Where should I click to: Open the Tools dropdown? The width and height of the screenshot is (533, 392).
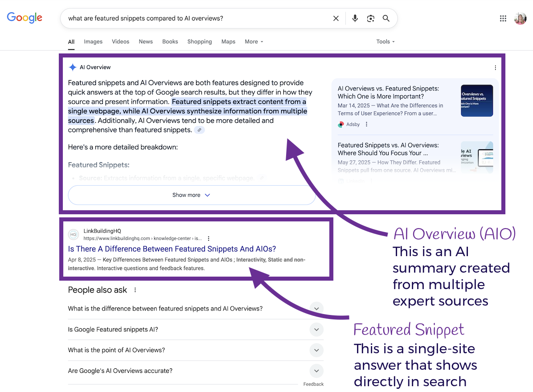coord(385,41)
